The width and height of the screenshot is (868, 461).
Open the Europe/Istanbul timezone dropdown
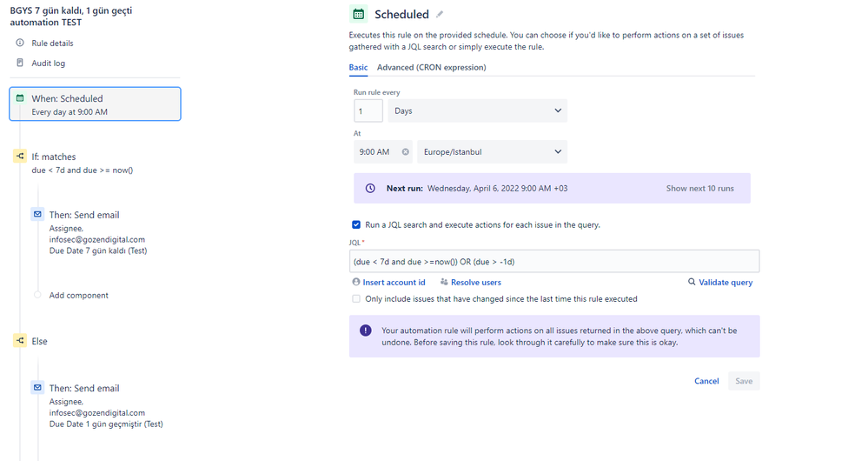[492, 152]
